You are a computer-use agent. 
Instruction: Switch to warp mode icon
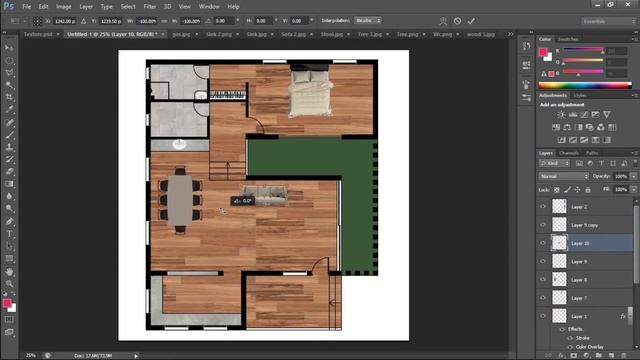pos(443,21)
